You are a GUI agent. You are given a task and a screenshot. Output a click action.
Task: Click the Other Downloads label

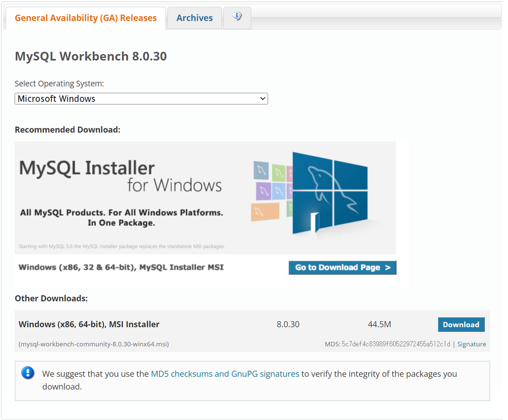(x=51, y=298)
